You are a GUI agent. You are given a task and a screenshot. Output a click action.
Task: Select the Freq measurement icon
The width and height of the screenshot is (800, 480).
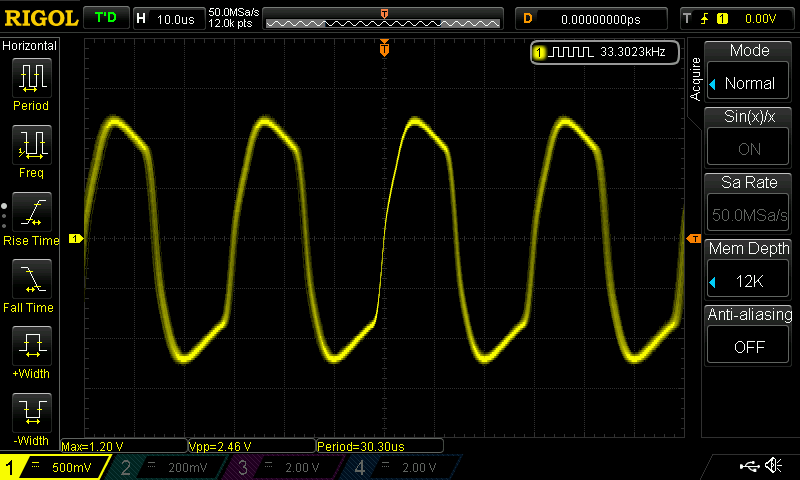pos(32,145)
